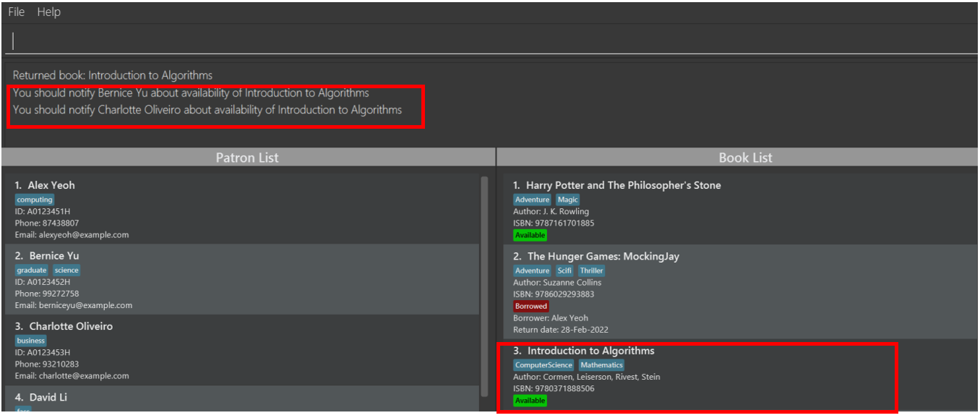Click the graduate tag on Bernice Yu
The width and height of the screenshot is (980, 418).
point(32,270)
